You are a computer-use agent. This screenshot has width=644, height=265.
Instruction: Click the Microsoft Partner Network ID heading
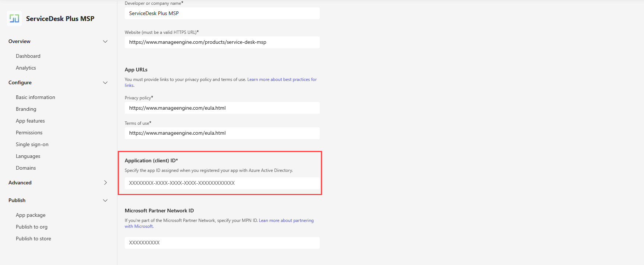coord(159,211)
